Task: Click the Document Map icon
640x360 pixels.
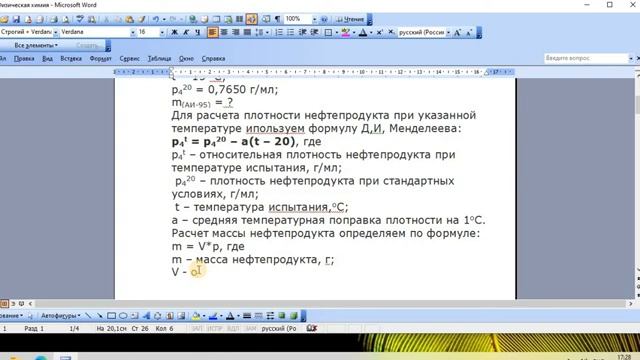Action: tap(266, 19)
